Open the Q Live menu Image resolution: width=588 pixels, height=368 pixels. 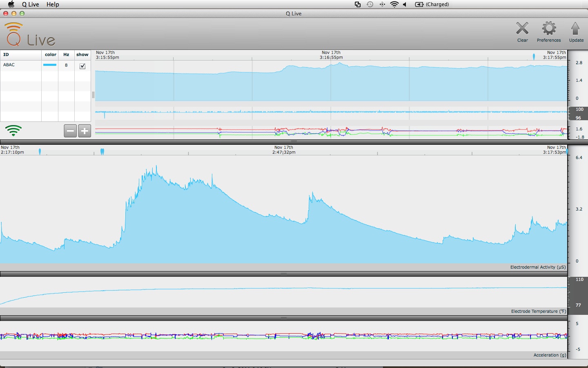coord(30,4)
